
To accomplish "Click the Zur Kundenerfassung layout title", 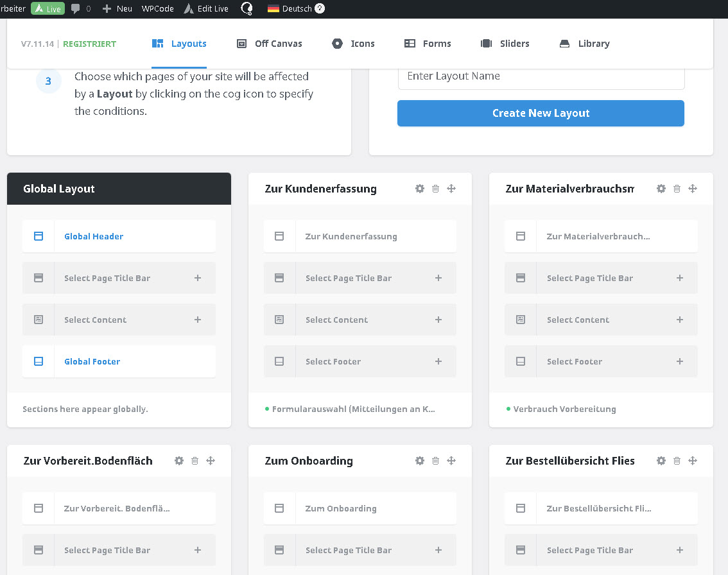I will point(320,189).
